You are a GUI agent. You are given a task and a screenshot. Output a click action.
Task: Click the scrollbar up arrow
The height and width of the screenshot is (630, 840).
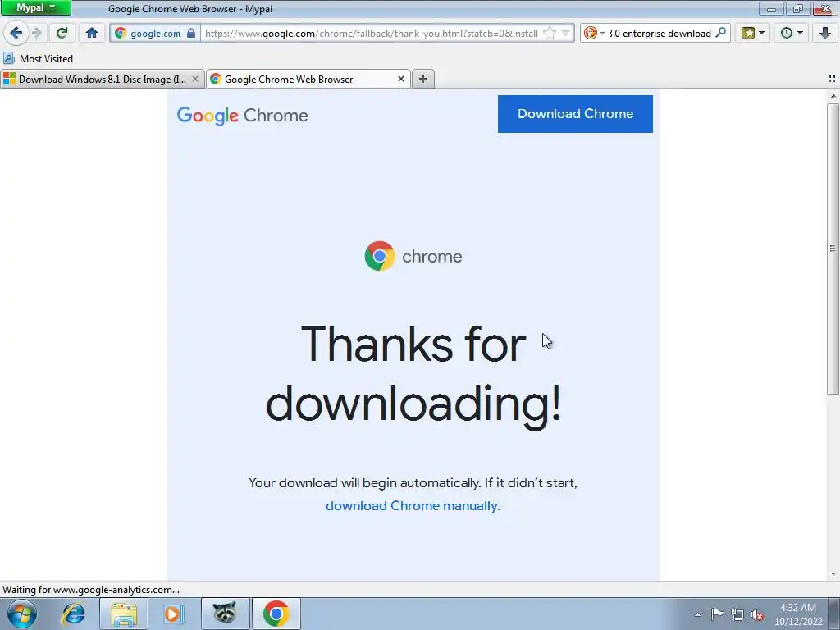(x=833, y=96)
